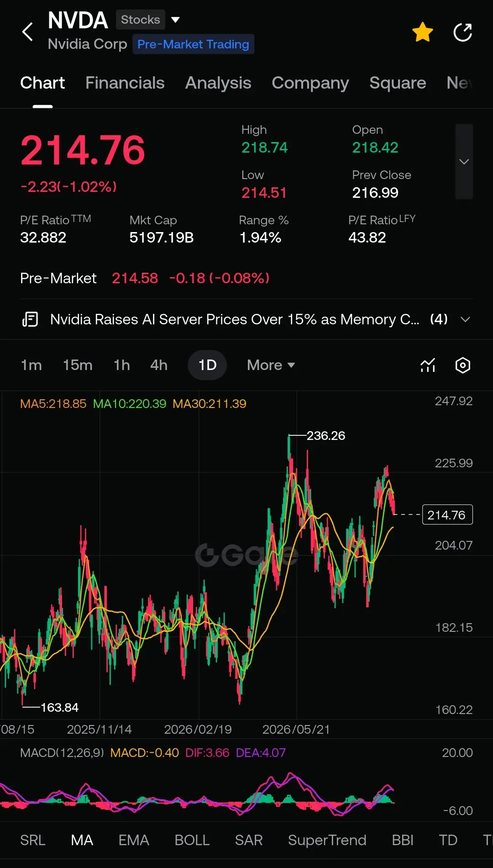Image resolution: width=493 pixels, height=868 pixels.
Task: Tap the large 214.76 current price
Action: pyautogui.click(x=83, y=150)
